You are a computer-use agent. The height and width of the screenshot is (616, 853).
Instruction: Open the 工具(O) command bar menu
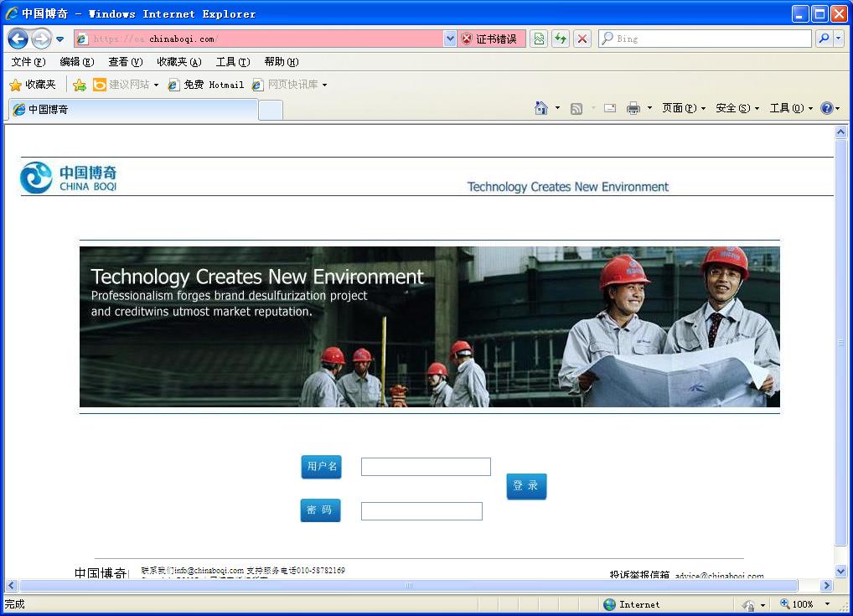[x=791, y=108]
